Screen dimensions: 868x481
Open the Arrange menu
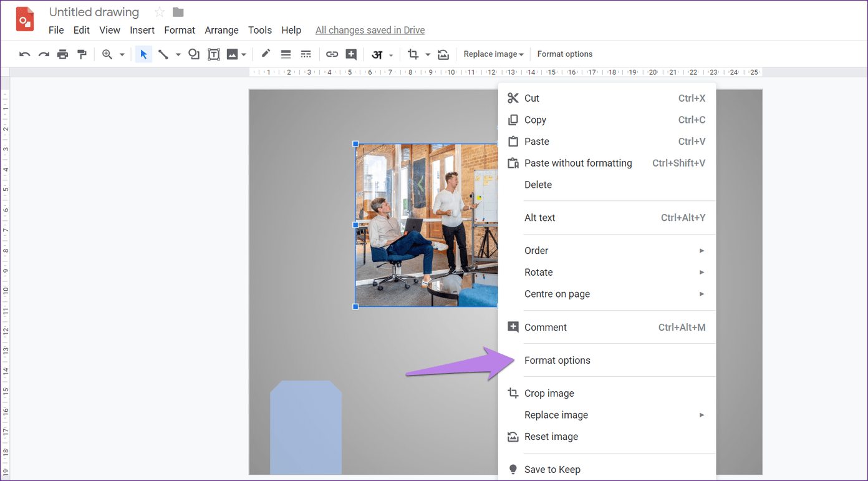pyautogui.click(x=221, y=30)
